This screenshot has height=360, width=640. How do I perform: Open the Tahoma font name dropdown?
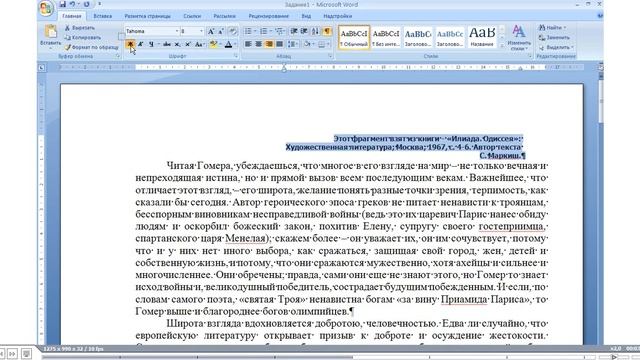(x=177, y=31)
